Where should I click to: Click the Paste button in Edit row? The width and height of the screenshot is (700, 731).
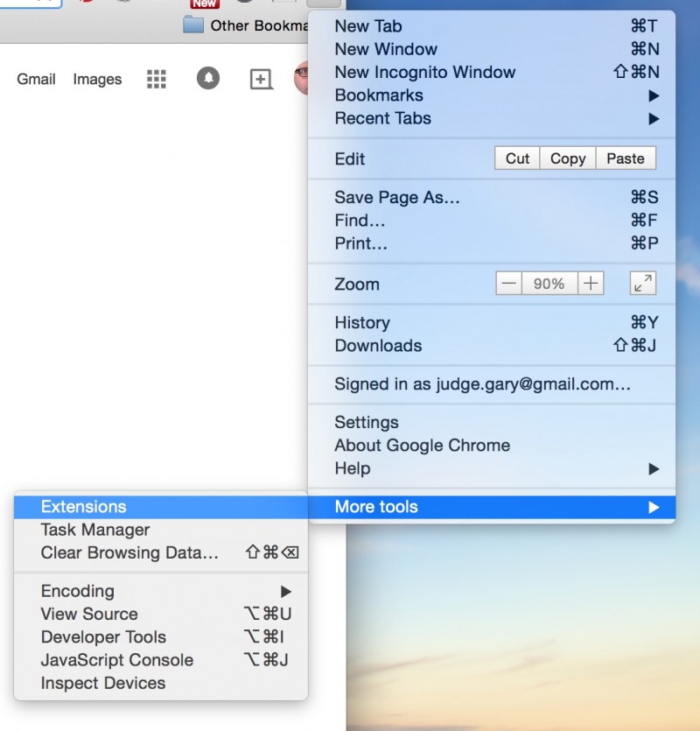(x=626, y=158)
